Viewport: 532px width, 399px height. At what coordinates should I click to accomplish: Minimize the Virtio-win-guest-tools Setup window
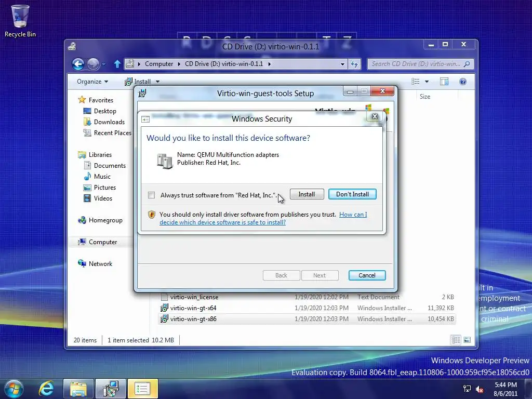[351, 91]
